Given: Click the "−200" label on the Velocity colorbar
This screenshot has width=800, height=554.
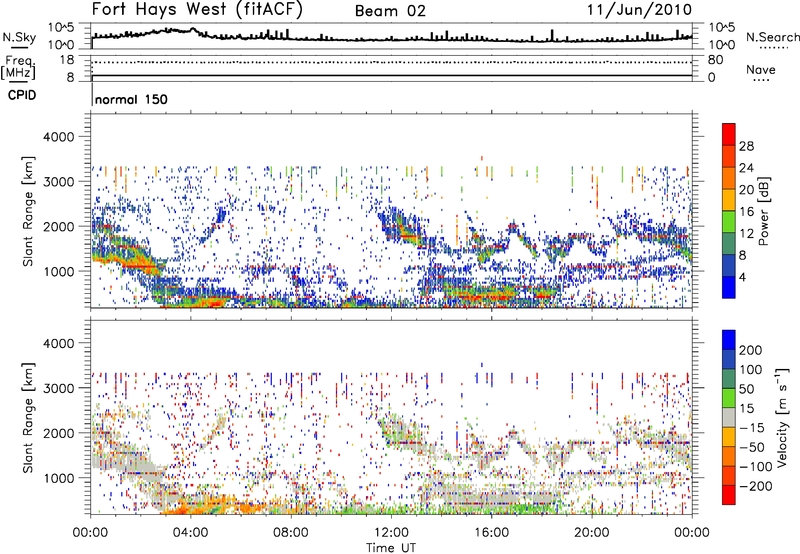Looking at the screenshot, I should point(756,486).
